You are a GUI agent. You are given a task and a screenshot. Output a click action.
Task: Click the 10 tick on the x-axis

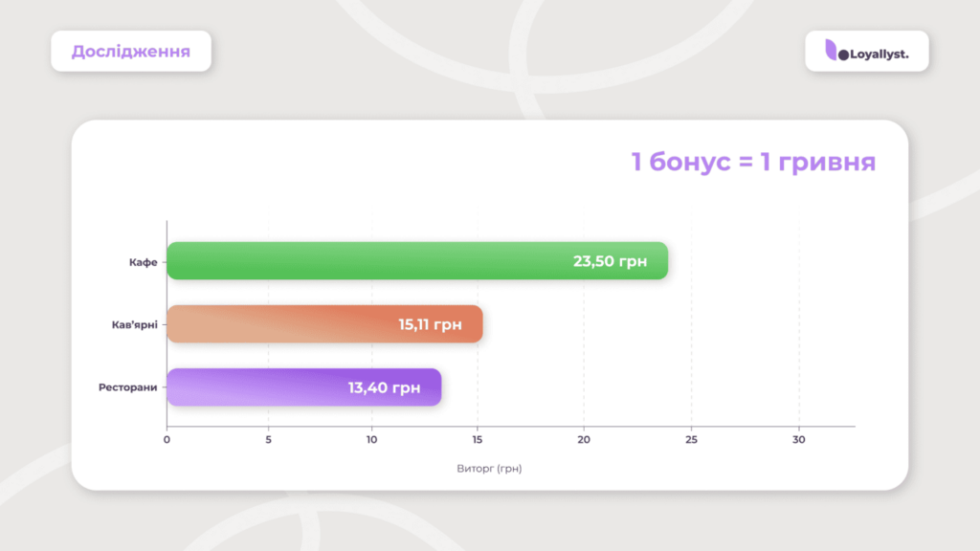371,440
